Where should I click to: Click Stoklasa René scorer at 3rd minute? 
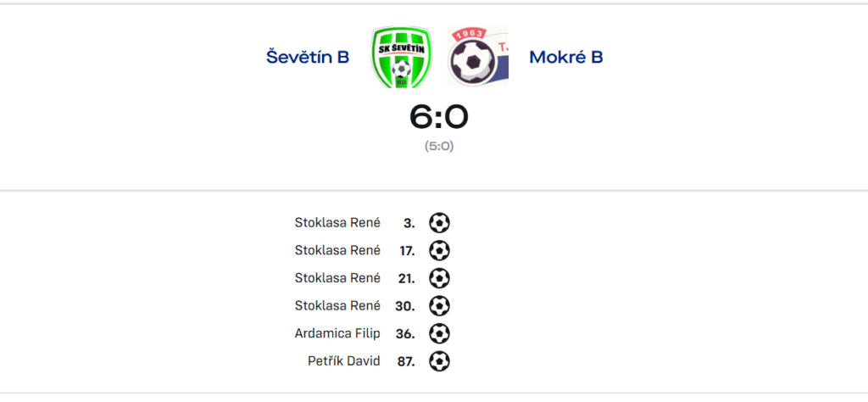point(337,223)
